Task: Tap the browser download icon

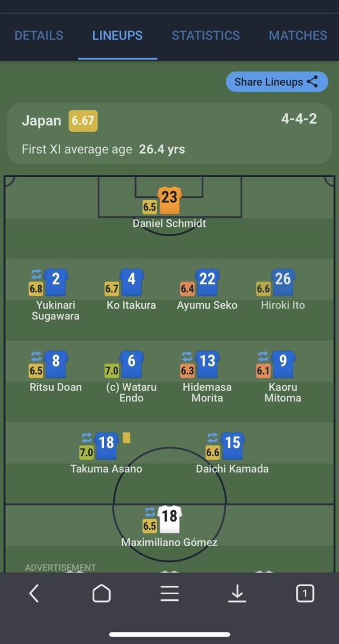Action: click(237, 594)
